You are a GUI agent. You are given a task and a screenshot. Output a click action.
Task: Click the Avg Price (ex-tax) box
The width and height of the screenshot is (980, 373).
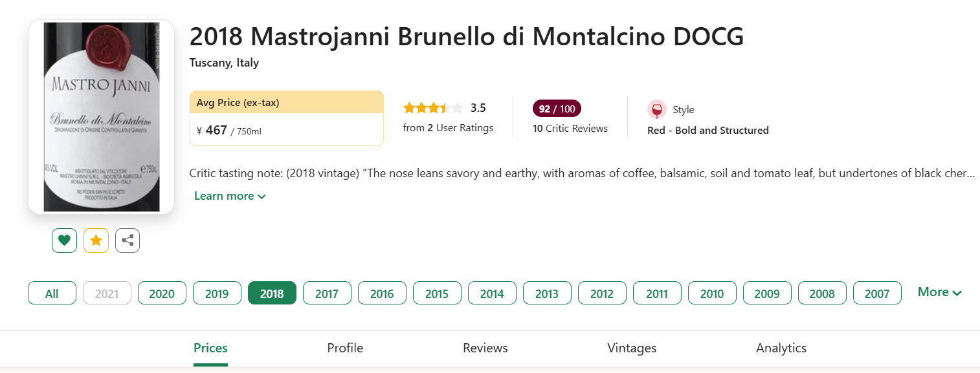287,118
